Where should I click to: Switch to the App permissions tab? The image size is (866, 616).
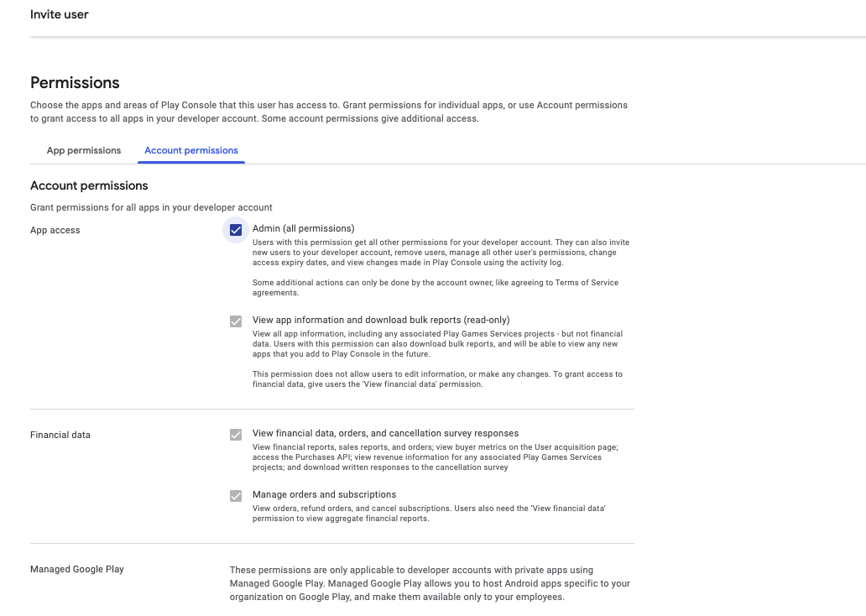point(83,150)
